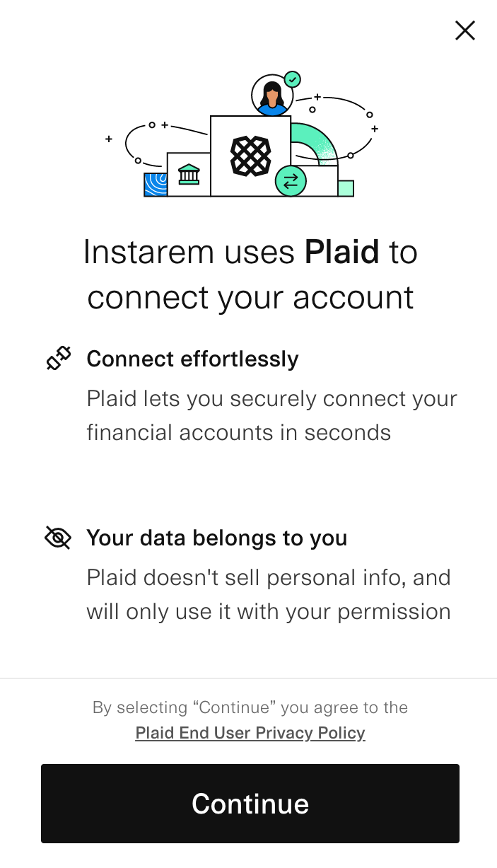
Task: Click the blue fingerprint square
Action: pyautogui.click(x=155, y=184)
